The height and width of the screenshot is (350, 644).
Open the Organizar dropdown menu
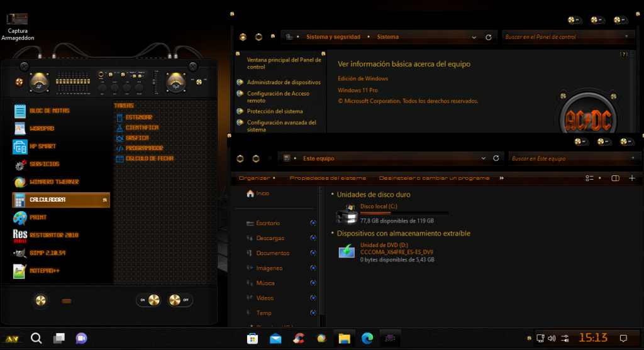point(257,178)
